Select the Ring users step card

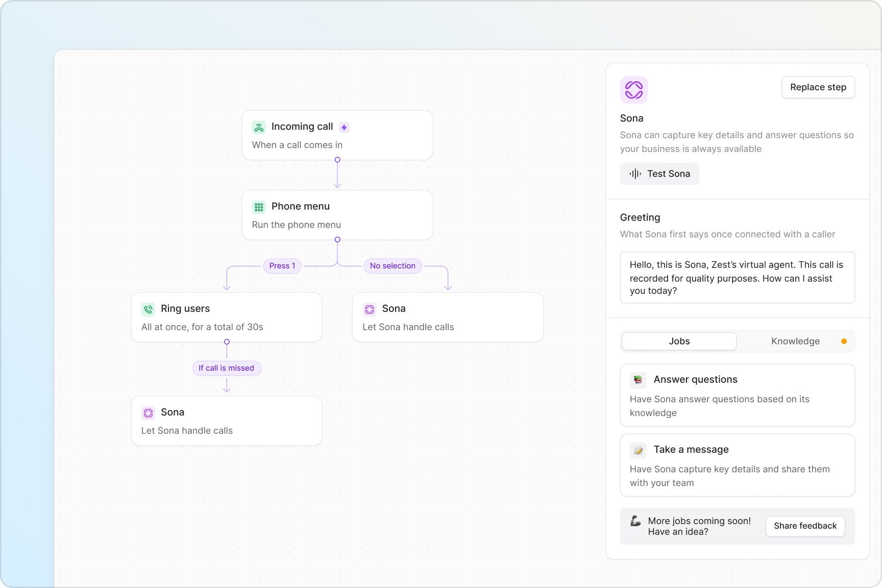coord(227,317)
